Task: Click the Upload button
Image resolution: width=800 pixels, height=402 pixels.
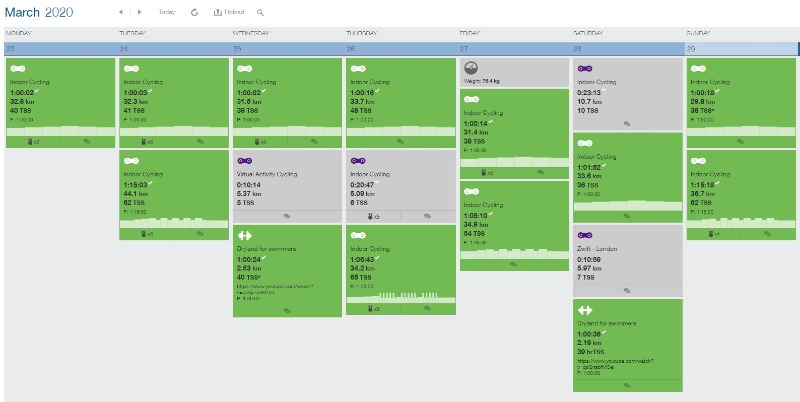Action: [x=229, y=12]
